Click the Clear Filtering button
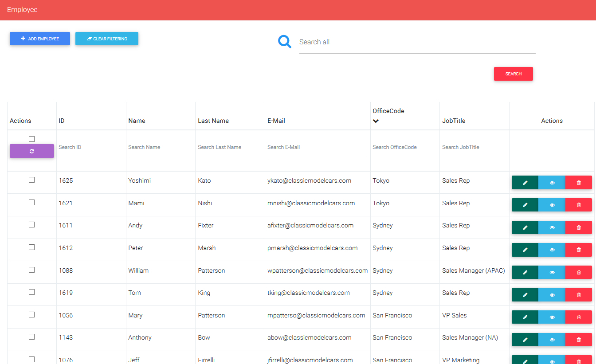This screenshot has width=596, height=364. 106,39
